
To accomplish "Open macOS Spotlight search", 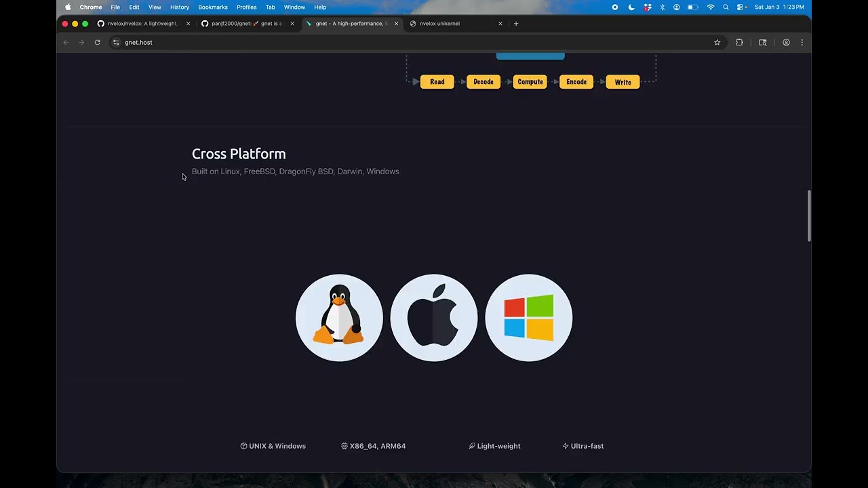I will click(x=726, y=7).
